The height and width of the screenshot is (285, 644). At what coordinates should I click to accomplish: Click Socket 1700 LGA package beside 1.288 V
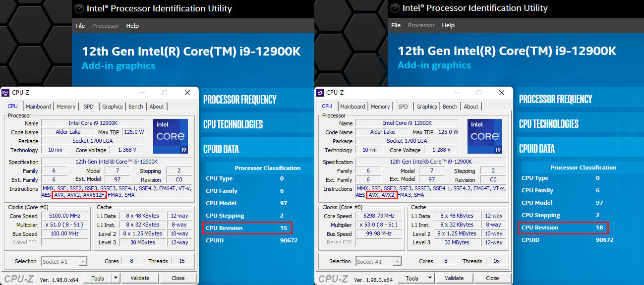click(x=407, y=141)
